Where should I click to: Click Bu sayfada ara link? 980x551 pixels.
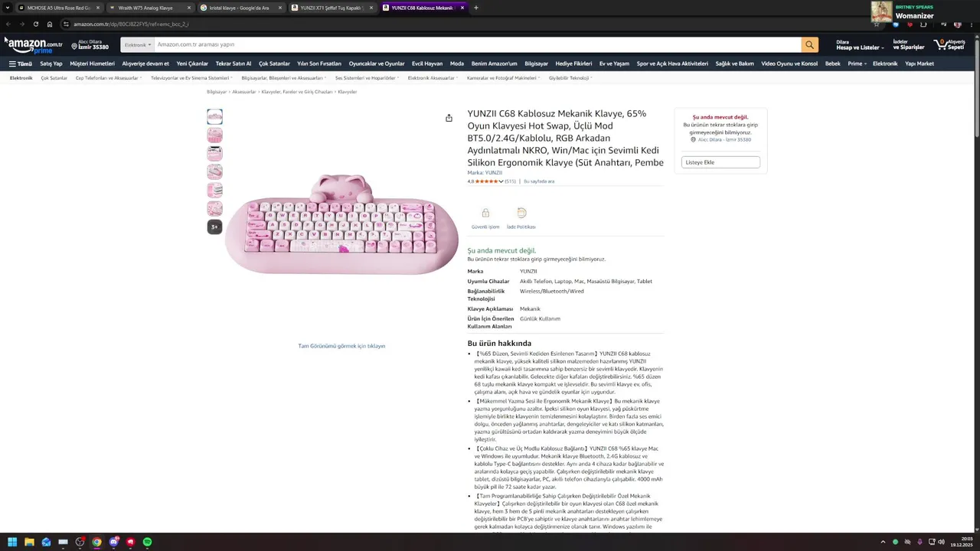point(539,181)
